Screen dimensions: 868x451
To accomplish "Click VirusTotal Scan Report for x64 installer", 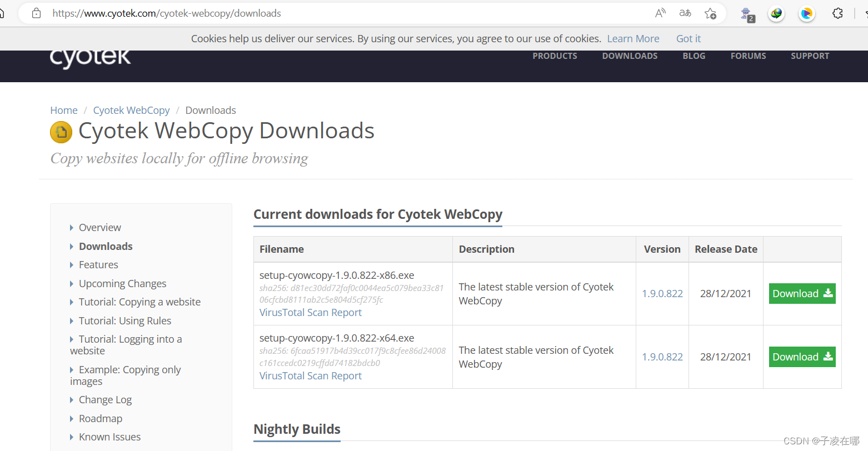I will pos(310,376).
